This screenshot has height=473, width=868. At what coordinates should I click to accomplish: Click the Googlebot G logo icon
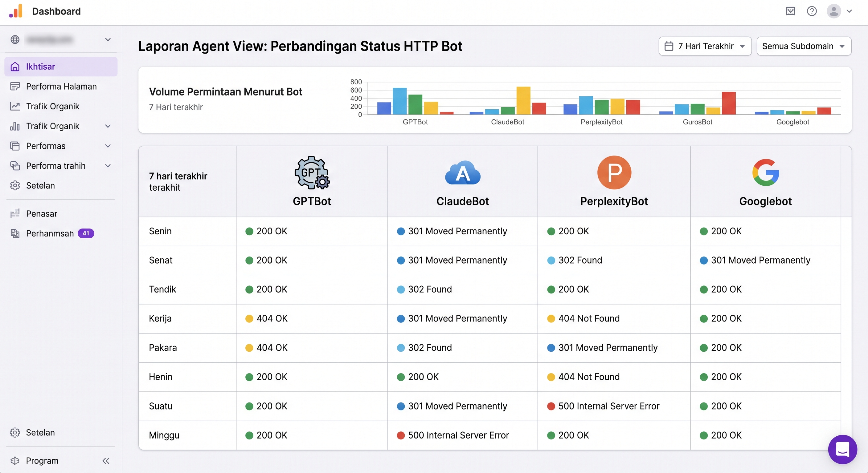[x=766, y=172]
